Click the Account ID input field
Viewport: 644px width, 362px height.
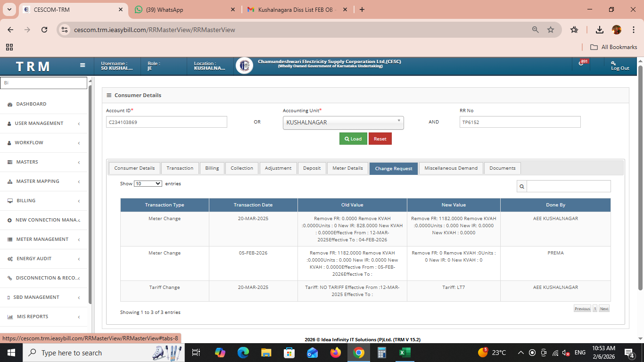click(x=166, y=122)
